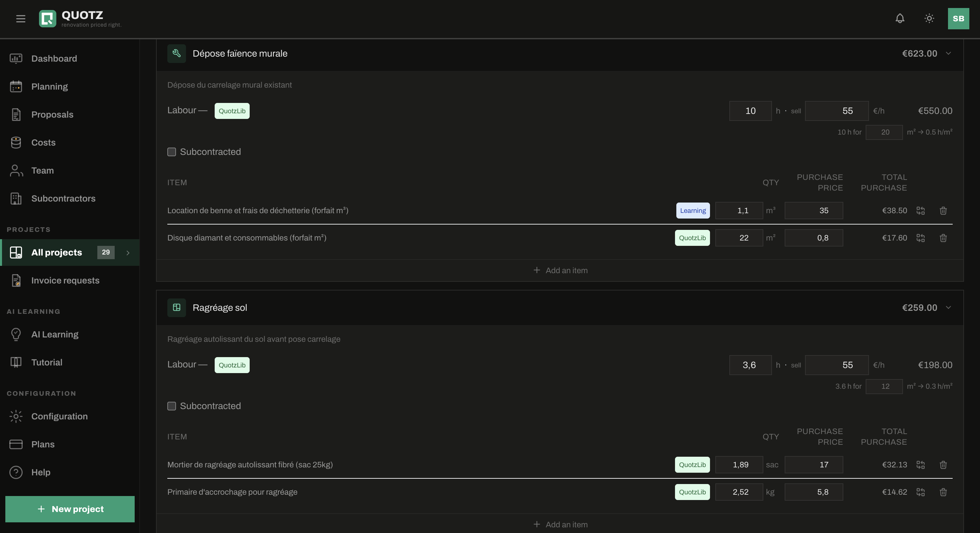
Task: Open the Help page
Action: tap(70, 472)
